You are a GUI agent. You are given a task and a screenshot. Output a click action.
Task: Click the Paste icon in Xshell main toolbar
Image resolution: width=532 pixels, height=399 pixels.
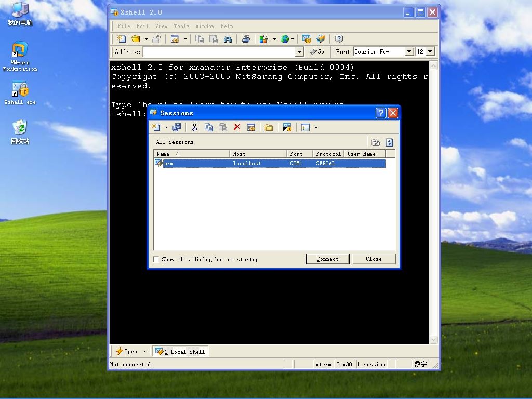[x=214, y=39]
